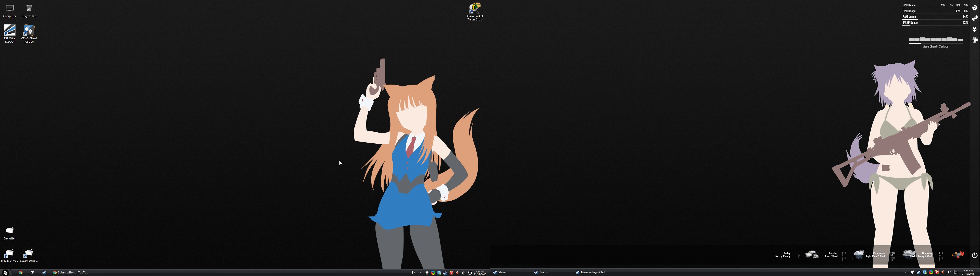The image size is (980, 276).
Task: Show hidden tray icons on right taskbar
Action: tap(906, 272)
